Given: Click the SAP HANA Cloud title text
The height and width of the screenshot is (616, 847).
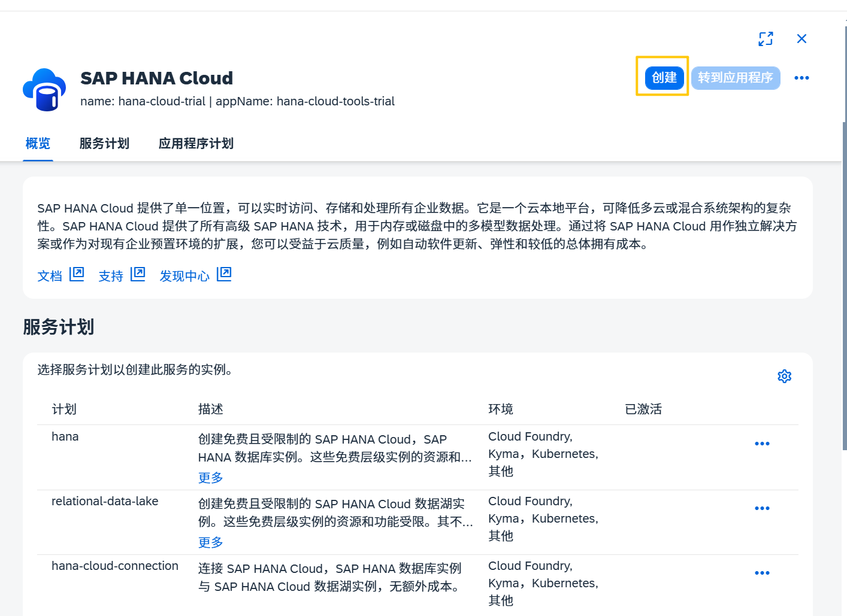Looking at the screenshot, I should point(157,78).
